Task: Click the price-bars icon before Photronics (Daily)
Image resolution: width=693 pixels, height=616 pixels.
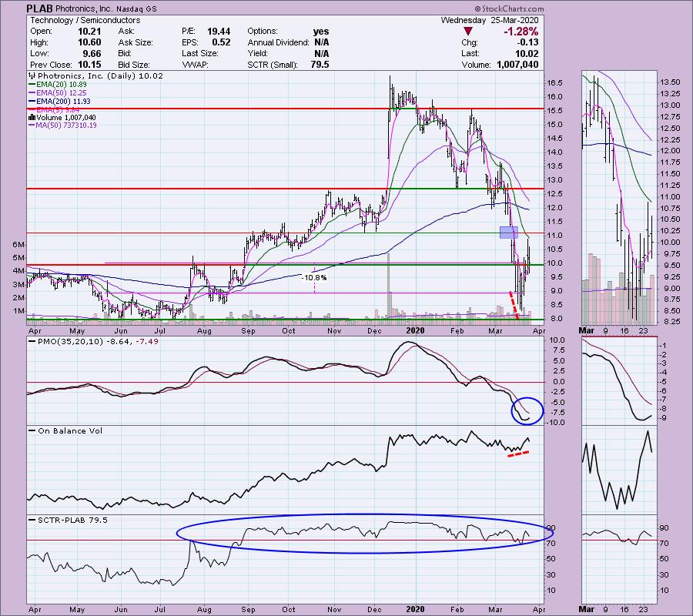Action: pyautogui.click(x=32, y=75)
